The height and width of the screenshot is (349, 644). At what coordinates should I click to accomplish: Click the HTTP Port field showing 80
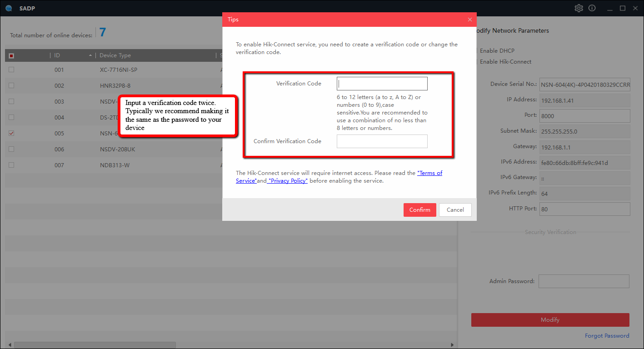584,209
